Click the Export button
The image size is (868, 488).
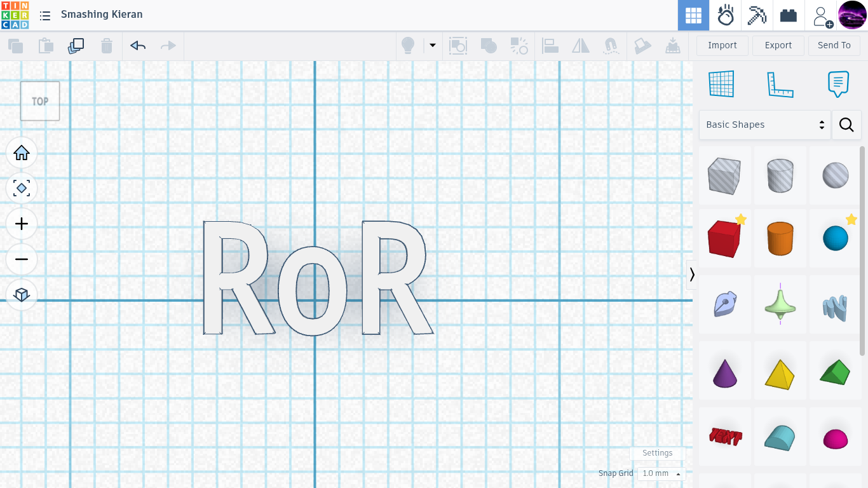[778, 45]
